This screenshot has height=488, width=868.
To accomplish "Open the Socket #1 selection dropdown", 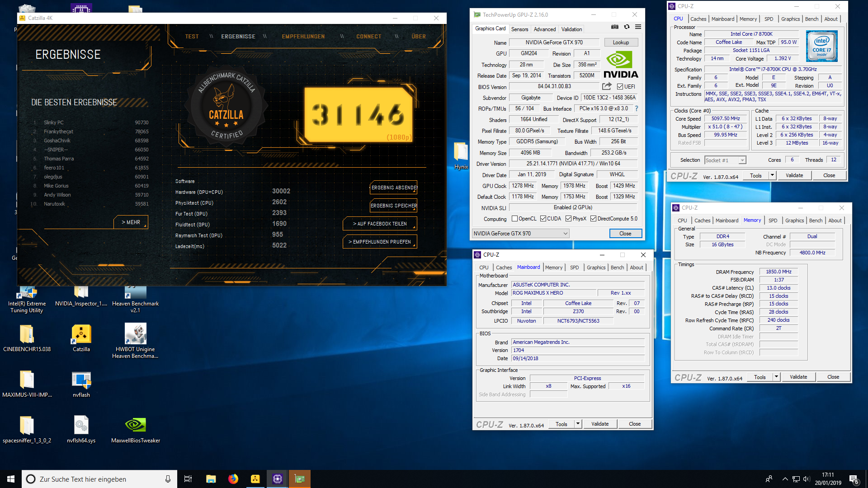I will click(x=725, y=160).
